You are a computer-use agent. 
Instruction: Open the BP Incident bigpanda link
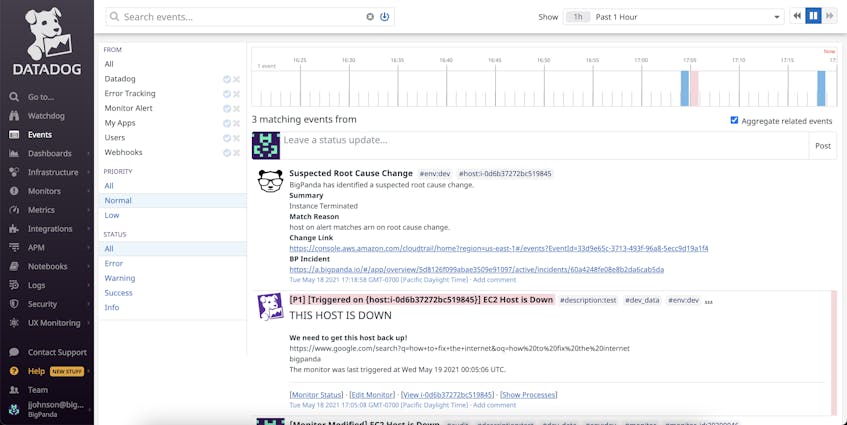pyautogui.click(x=476, y=269)
